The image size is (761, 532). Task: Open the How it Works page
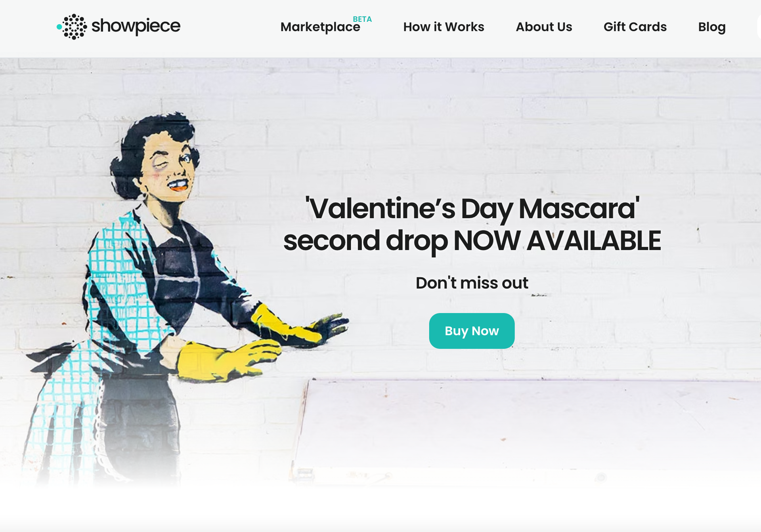[x=444, y=27]
